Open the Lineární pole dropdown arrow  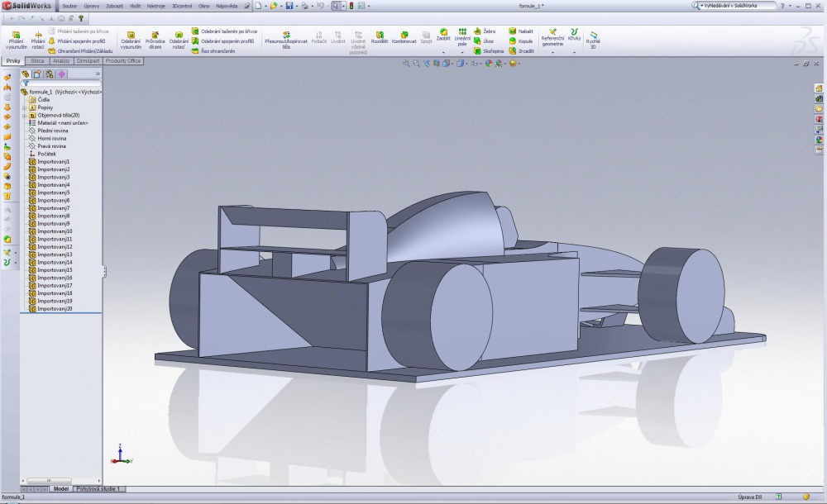(462, 52)
